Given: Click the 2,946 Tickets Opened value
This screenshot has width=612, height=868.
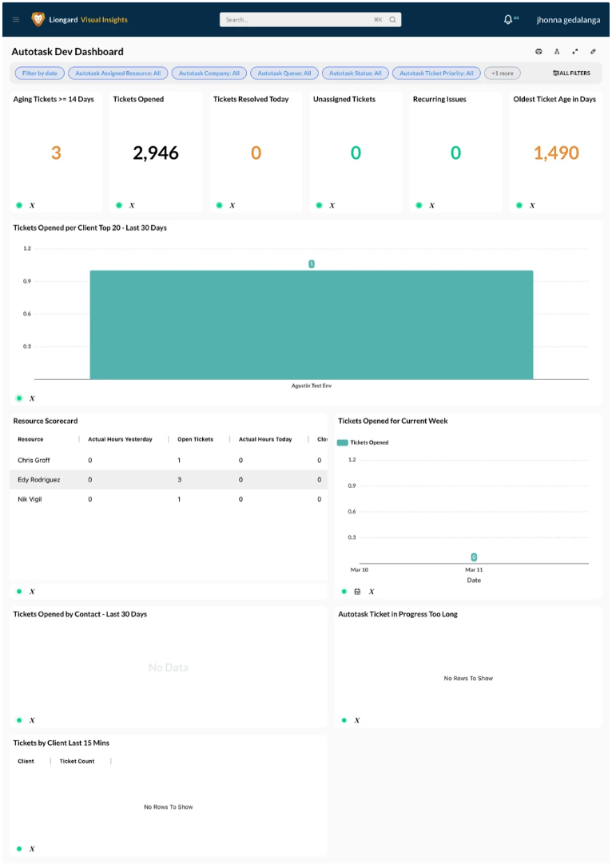Looking at the screenshot, I should (x=156, y=153).
